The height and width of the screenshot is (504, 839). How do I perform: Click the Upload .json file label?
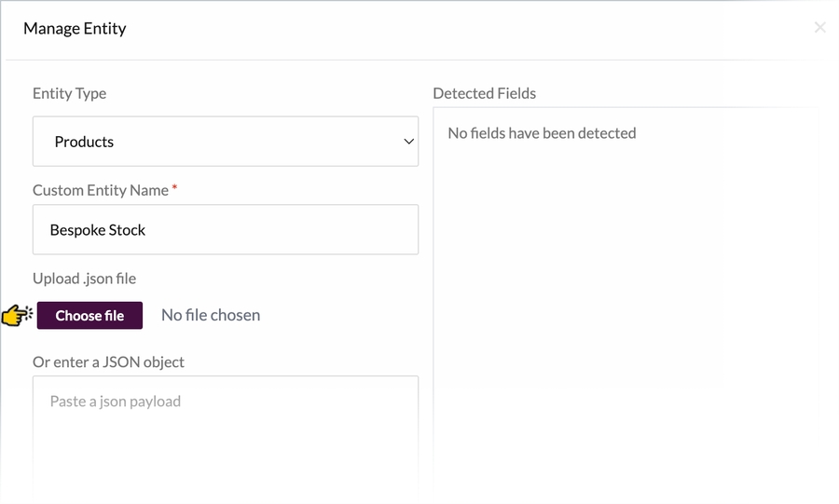(84, 279)
